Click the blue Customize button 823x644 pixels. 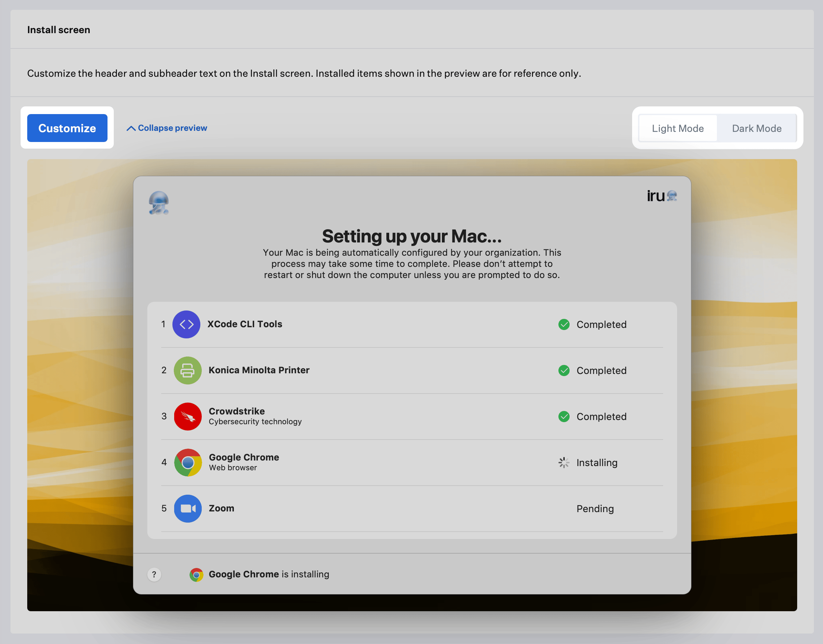pyautogui.click(x=67, y=128)
